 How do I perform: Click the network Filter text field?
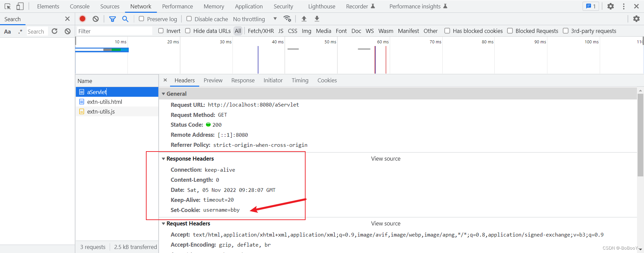pos(114,31)
